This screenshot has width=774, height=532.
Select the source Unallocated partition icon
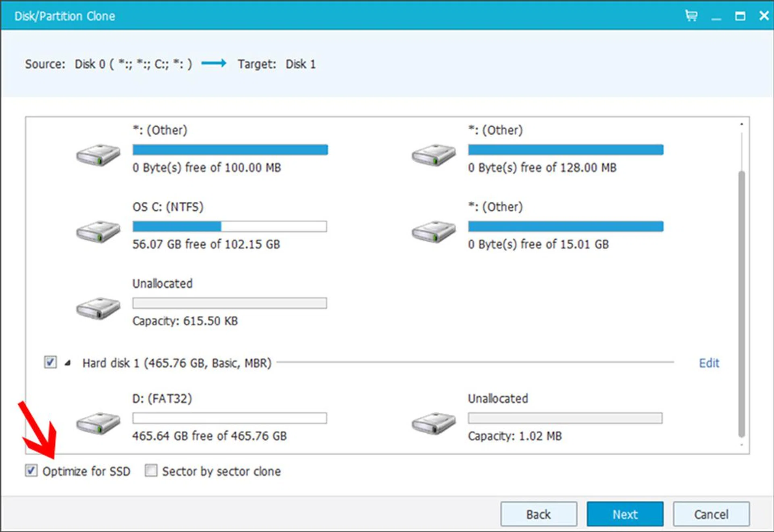[98, 308]
